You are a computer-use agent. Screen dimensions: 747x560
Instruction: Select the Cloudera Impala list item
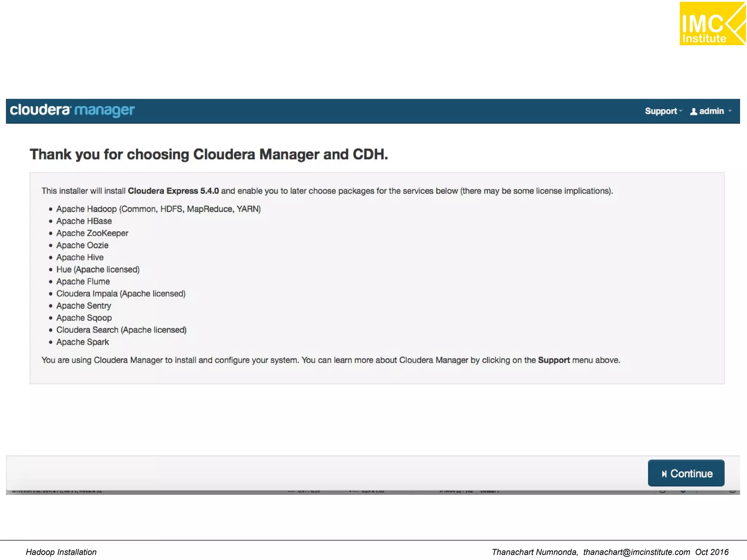tap(121, 293)
